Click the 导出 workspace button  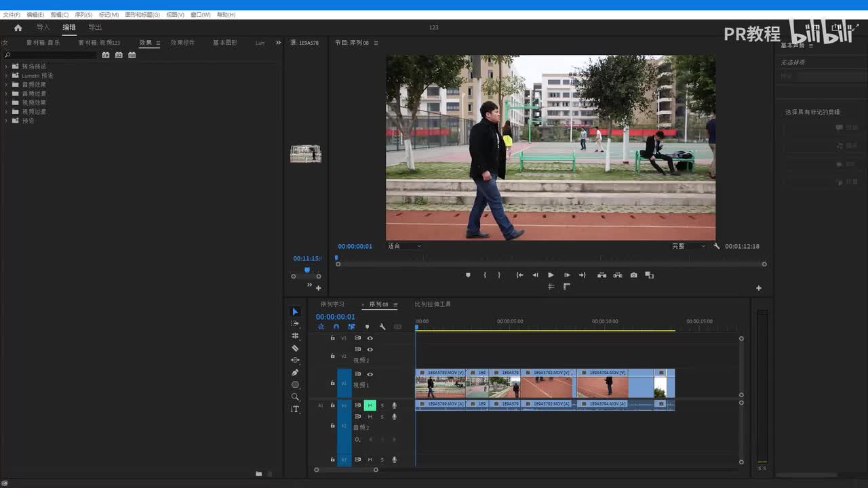[95, 28]
